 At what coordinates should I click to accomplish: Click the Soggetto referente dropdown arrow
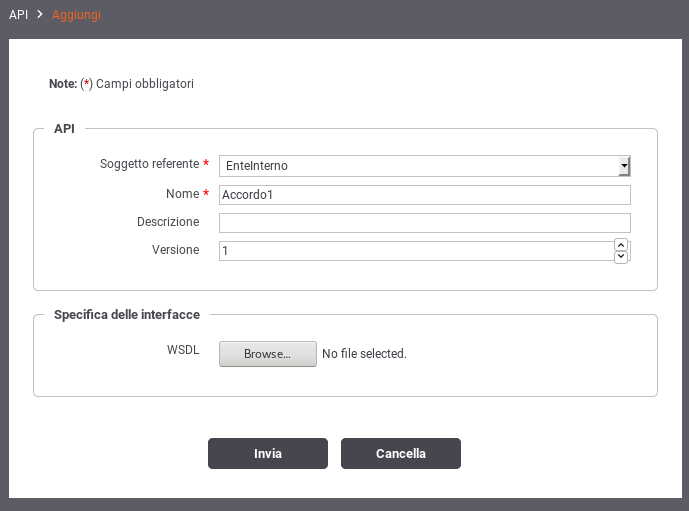pos(624,166)
